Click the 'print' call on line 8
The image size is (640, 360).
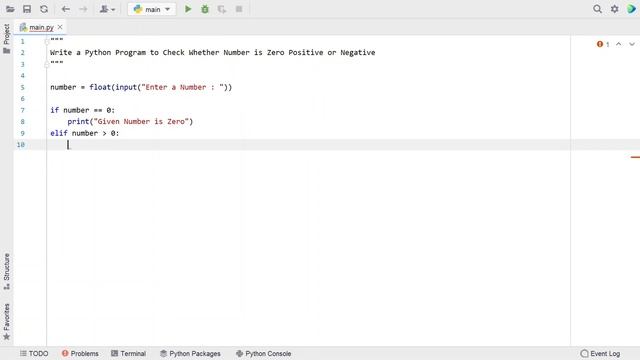pyautogui.click(x=78, y=122)
